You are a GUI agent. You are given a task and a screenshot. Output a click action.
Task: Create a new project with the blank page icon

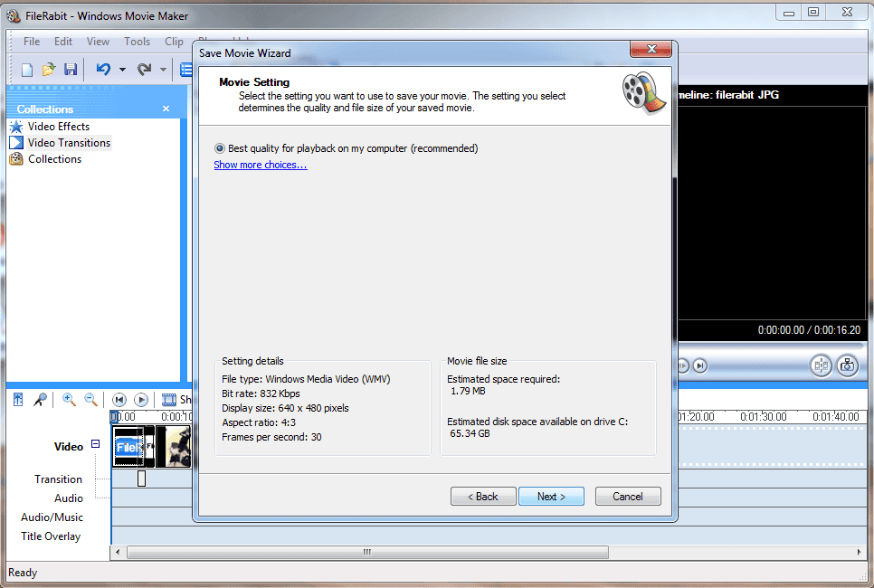(x=27, y=70)
